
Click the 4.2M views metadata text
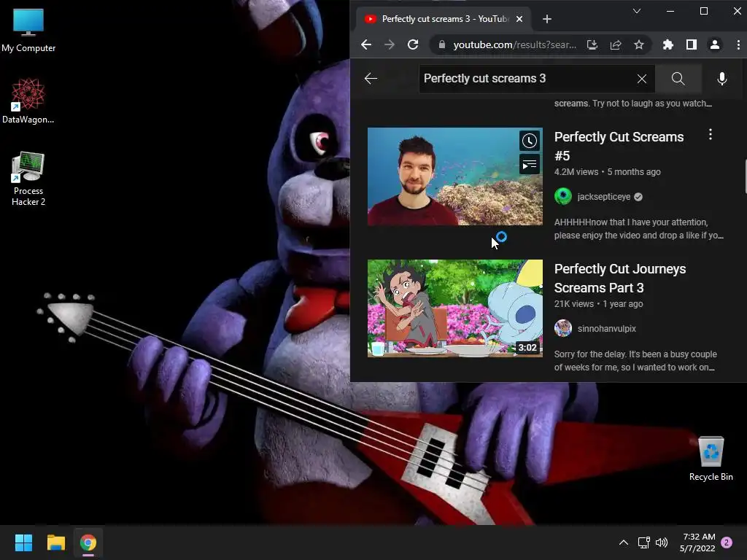[576, 172]
